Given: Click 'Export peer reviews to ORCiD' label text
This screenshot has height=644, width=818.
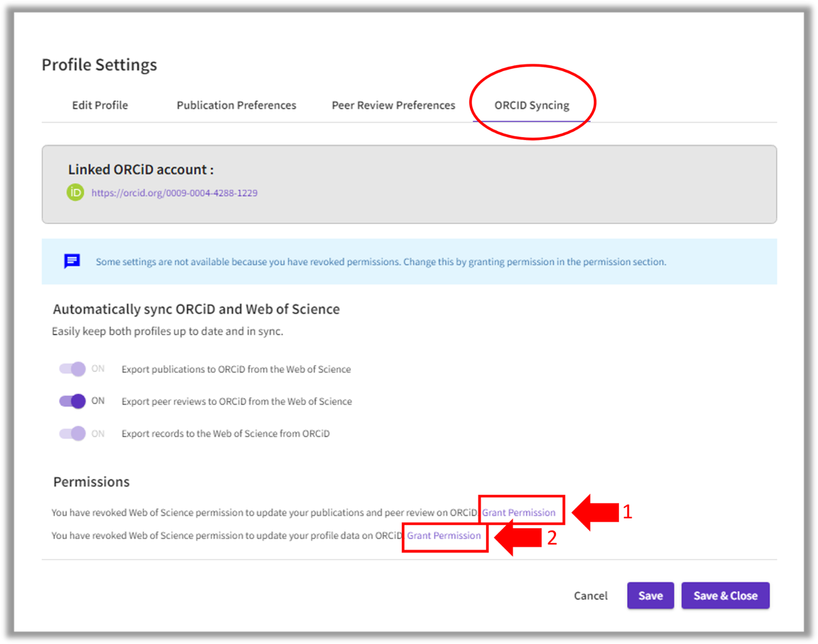Looking at the screenshot, I should click(x=236, y=401).
